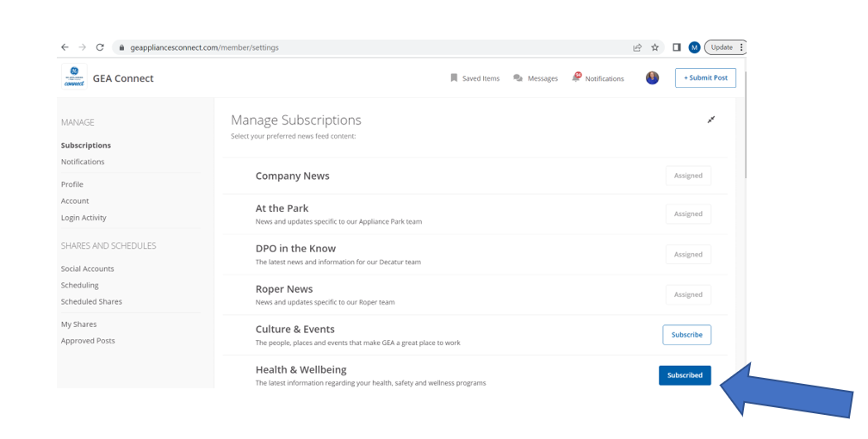The width and height of the screenshot is (868, 439).
Task: Subscribe to Culture & Events
Action: 686,335
